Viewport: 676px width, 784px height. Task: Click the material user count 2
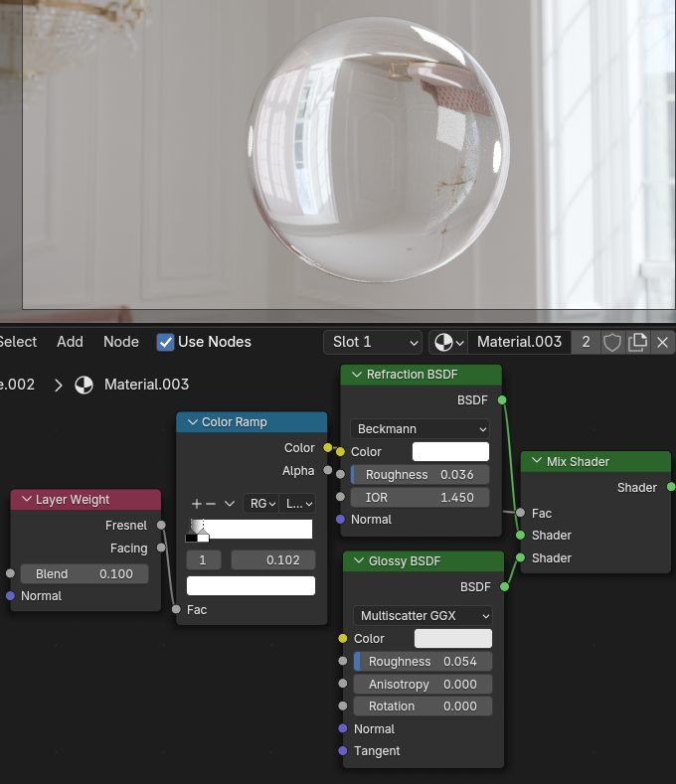[586, 342]
